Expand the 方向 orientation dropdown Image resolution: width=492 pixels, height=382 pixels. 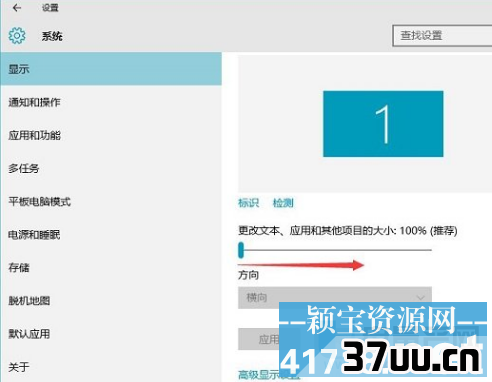335,297
